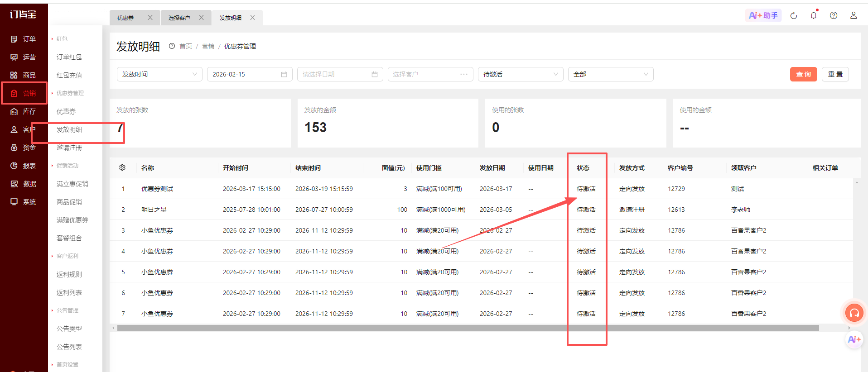Screen dimensions: 868x372
Task: Click the table horizontal scrollbar
Action: point(468,328)
